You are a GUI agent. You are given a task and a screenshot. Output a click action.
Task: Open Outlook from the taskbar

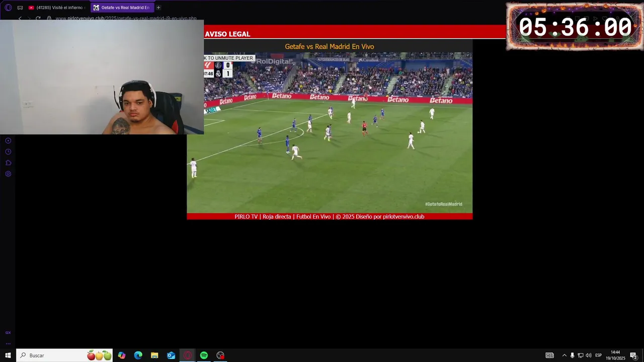pos(171,355)
